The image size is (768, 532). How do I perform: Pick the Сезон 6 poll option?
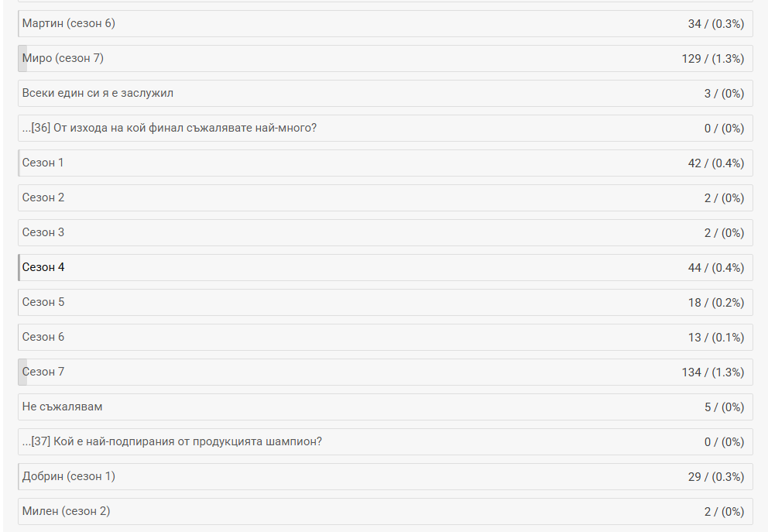43,337
